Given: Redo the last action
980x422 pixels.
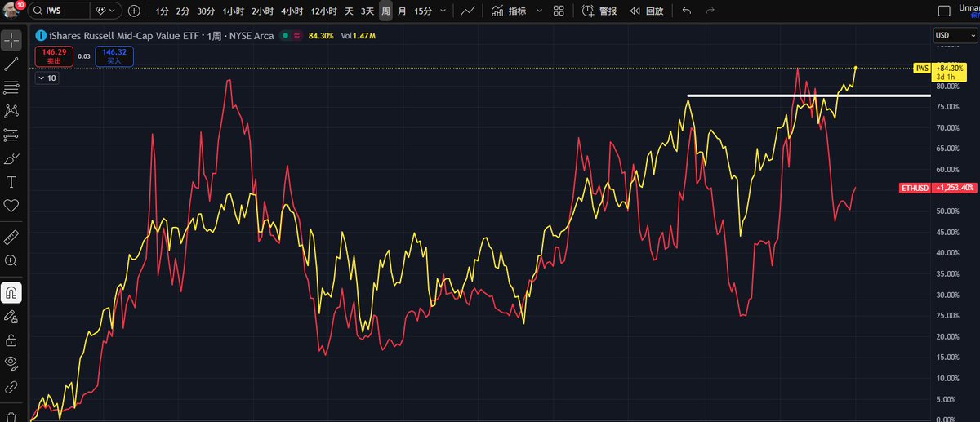Looking at the screenshot, I should [710, 11].
